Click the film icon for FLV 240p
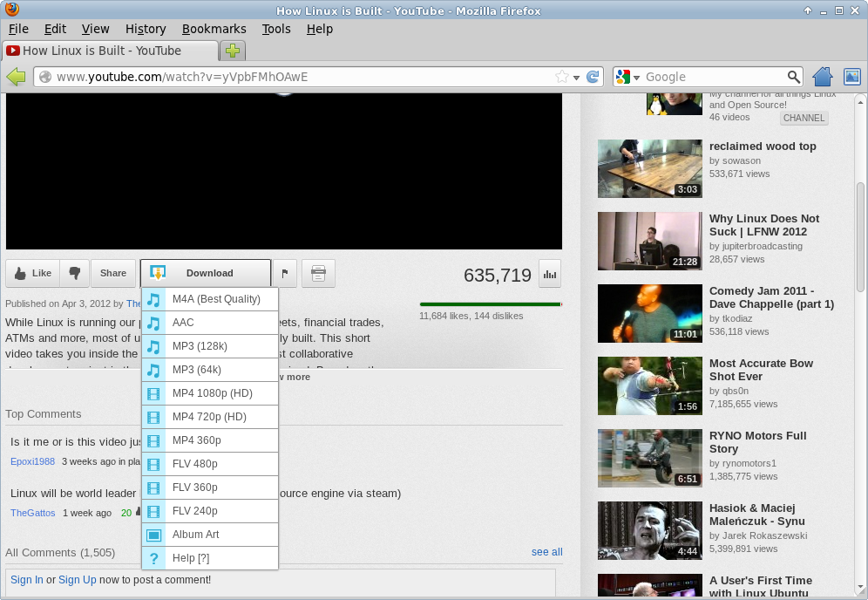The height and width of the screenshot is (600, 868). tap(154, 511)
